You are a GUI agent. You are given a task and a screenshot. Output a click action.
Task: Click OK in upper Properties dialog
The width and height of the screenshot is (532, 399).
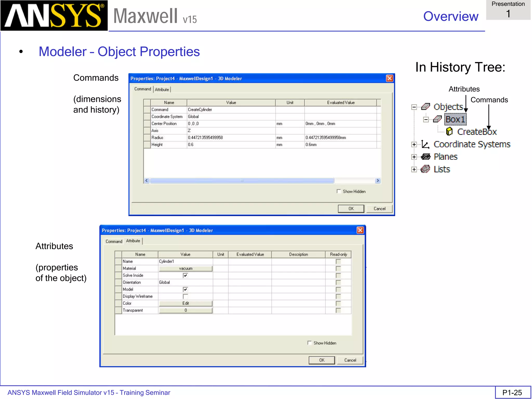coord(351,209)
